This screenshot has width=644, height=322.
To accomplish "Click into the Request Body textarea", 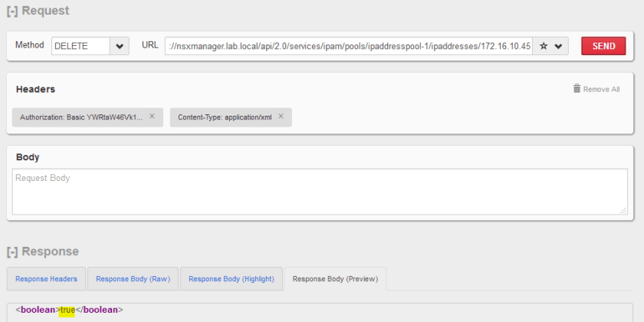I will pyautogui.click(x=320, y=191).
